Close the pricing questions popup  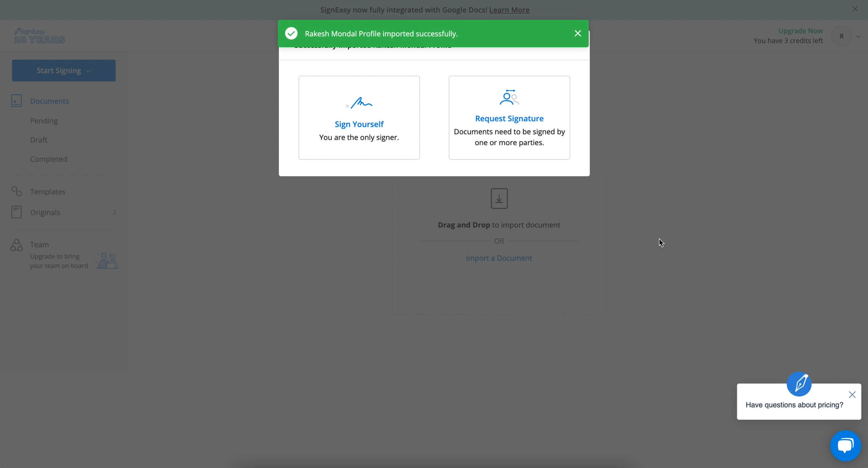point(852,395)
